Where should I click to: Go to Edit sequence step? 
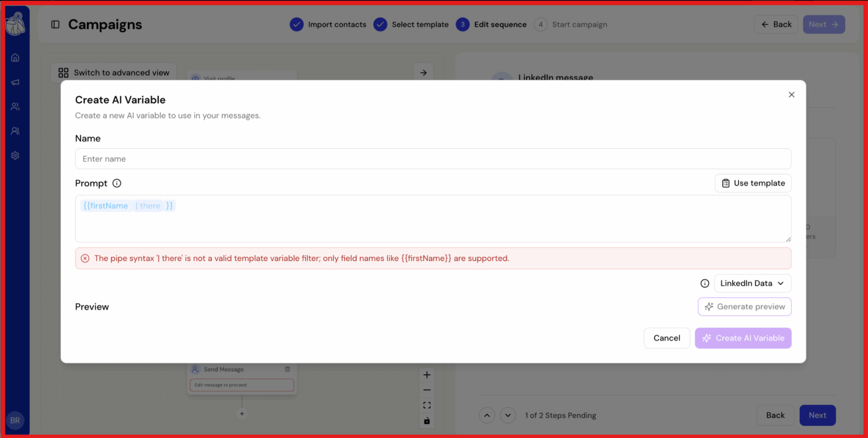point(491,25)
